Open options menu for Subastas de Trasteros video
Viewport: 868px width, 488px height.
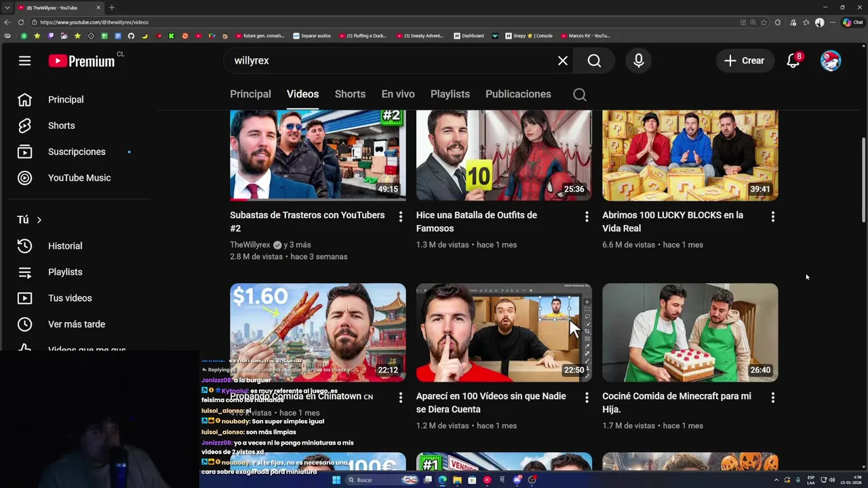click(400, 217)
